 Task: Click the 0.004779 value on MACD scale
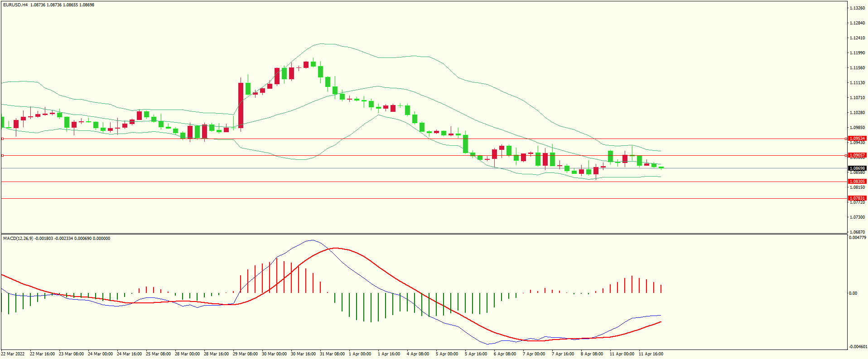[x=857, y=238]
